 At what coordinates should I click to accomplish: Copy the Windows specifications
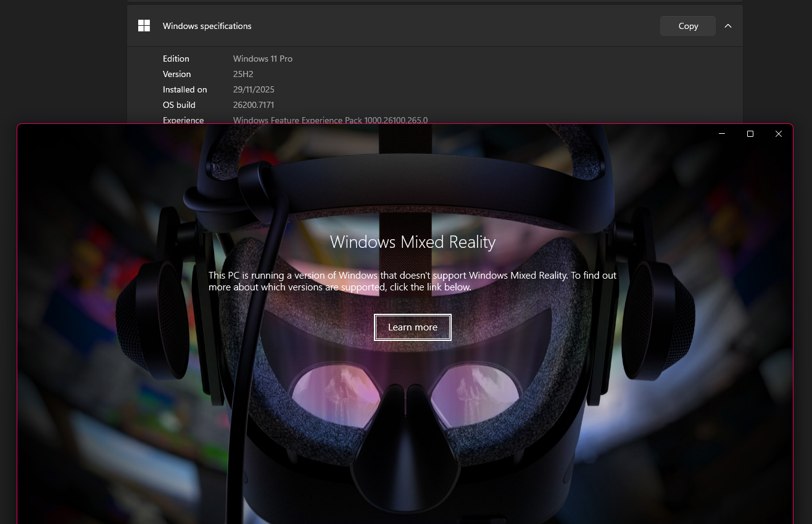pos(687,26)
